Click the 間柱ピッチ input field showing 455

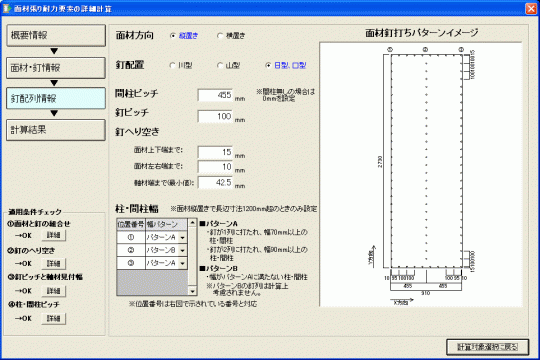tap(215, 95)
